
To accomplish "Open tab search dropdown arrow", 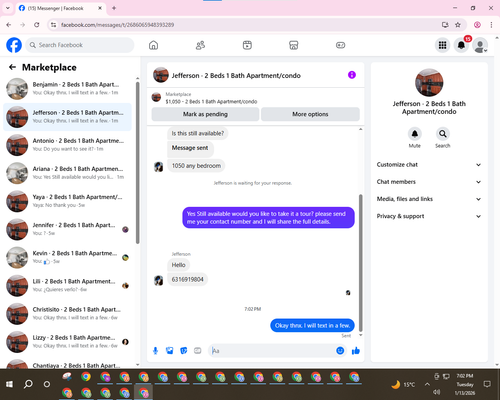I will 8,8.
